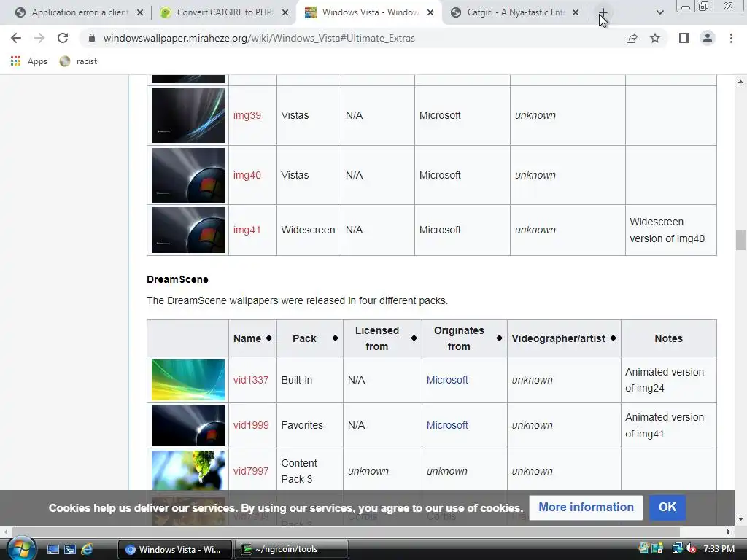Click More information about cookies
Viewport: 747px width, 560px height.
(x=586, y=507)
